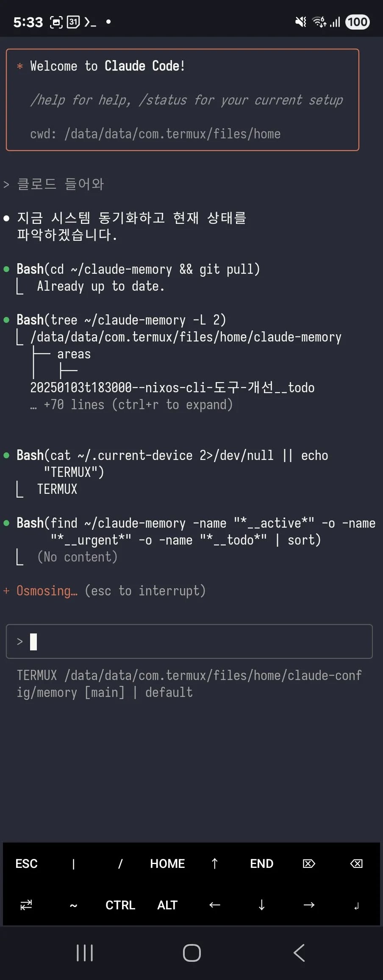Tap the HOME key on terminal keyboard

pyautogui.click(x=167, y=864)
